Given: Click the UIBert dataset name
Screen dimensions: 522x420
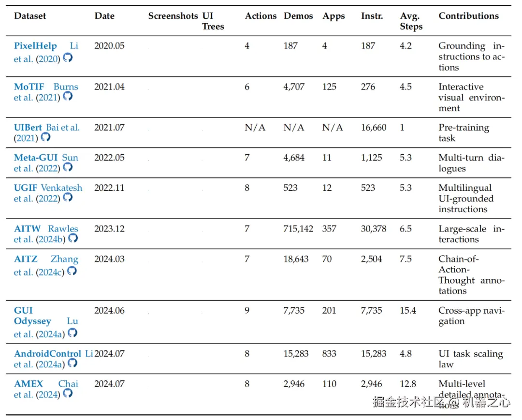Looking at the screenshot, I should click(x=28, y=128).
